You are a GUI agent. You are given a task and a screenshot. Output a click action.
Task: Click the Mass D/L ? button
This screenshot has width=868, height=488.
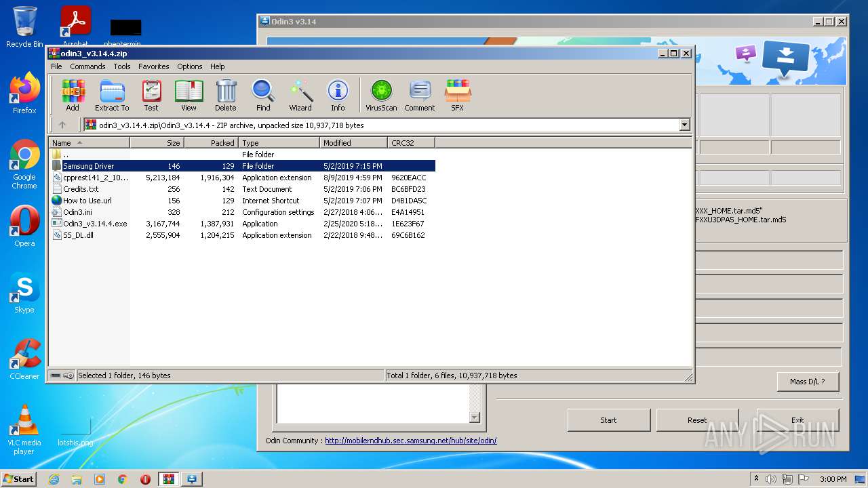808,382
